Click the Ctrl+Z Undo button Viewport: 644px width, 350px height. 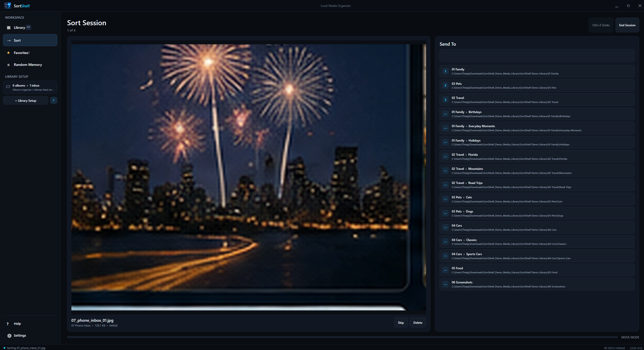click(601, 25)
